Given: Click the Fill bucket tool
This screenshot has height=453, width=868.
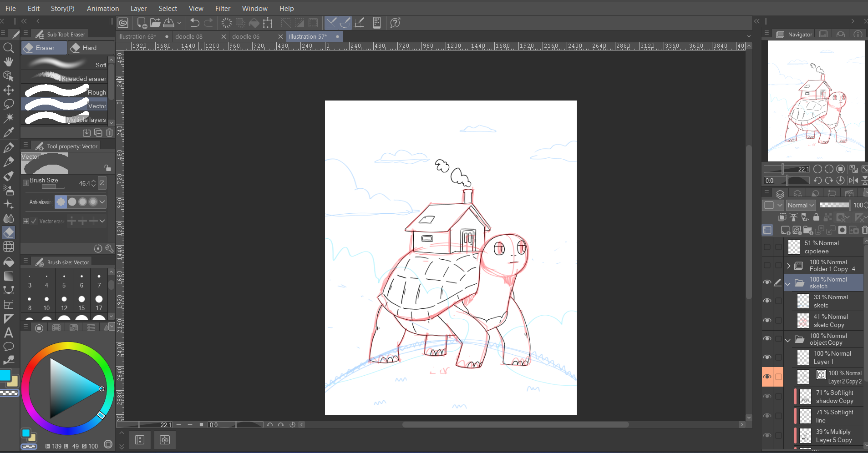Looking at the screenshot, I should [8, 262].
